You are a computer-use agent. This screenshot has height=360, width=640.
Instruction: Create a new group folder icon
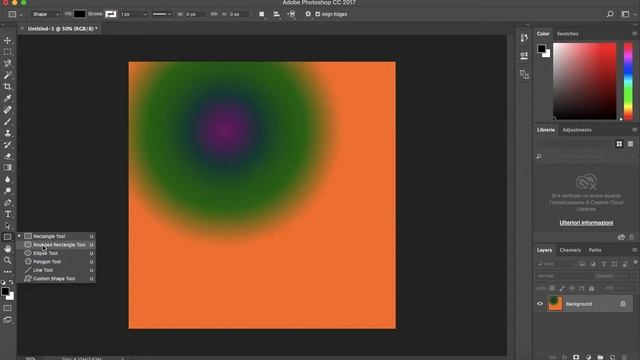(x=600, y=357)
